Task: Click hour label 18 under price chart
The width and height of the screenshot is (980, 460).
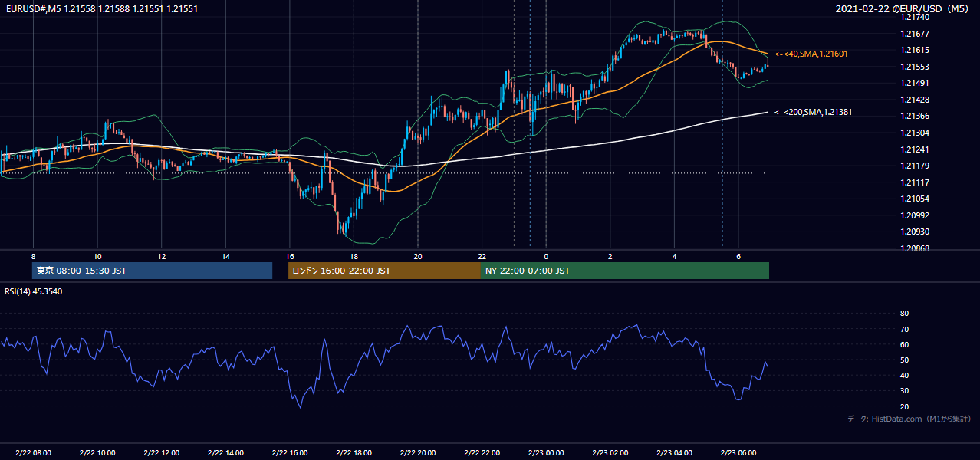Action: (354, 256)
